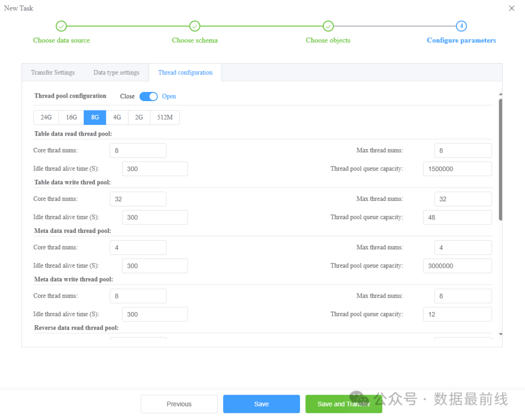Image resolution: width=525 pixels, height=420 pixels.
Task: Click the step 4 Configure parameters circle
Action: [x=461, y=26]
